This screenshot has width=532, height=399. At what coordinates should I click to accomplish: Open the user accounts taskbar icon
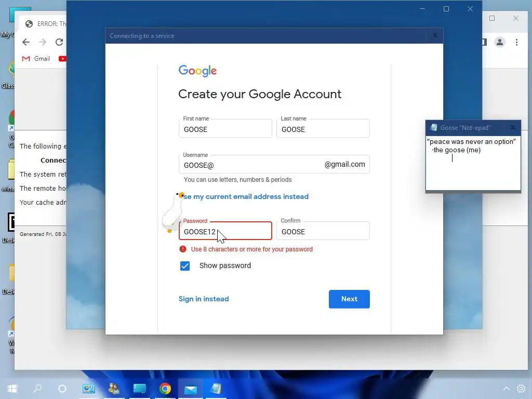tap(114, 388)
